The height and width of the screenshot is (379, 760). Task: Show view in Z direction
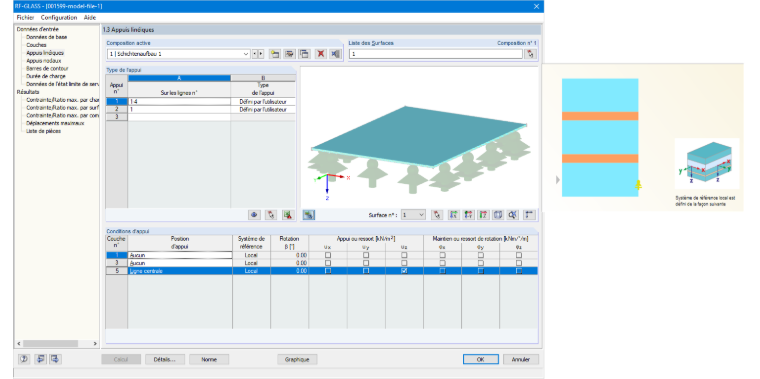[x=483, y=215]
